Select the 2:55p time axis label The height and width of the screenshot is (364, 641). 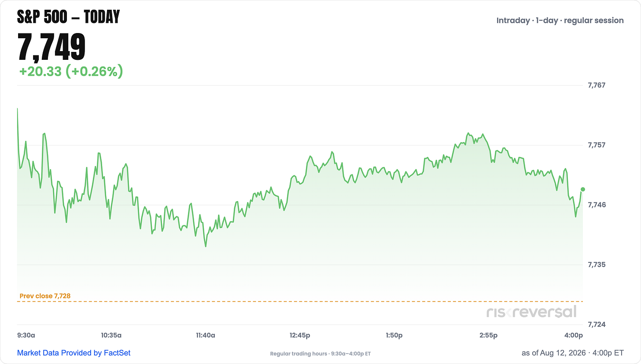[488, 335]
